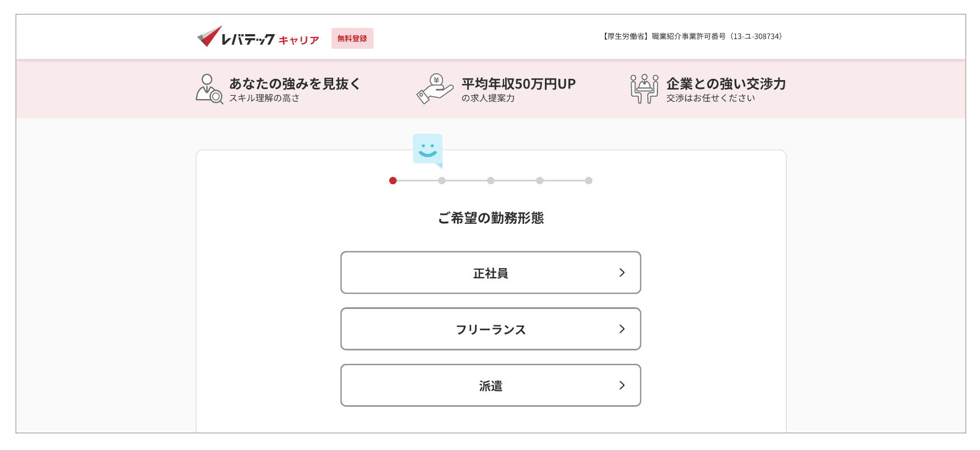980x450 pixels.
Task: Click the final fifth step progress dot
Action: tap(589, 181)
